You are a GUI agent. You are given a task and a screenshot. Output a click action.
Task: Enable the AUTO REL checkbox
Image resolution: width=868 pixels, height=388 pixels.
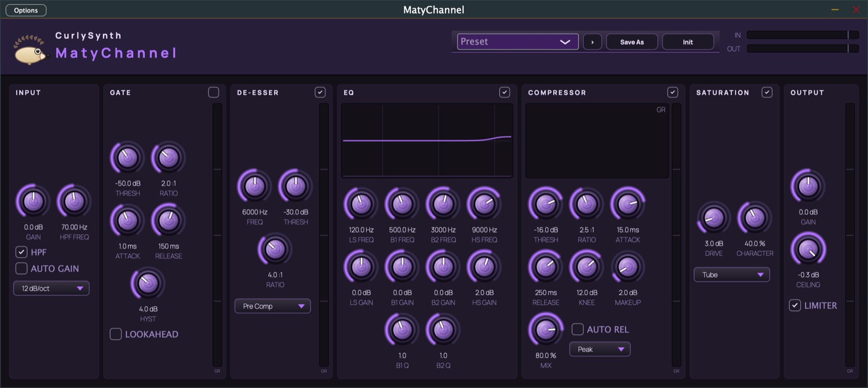[578, 329]
